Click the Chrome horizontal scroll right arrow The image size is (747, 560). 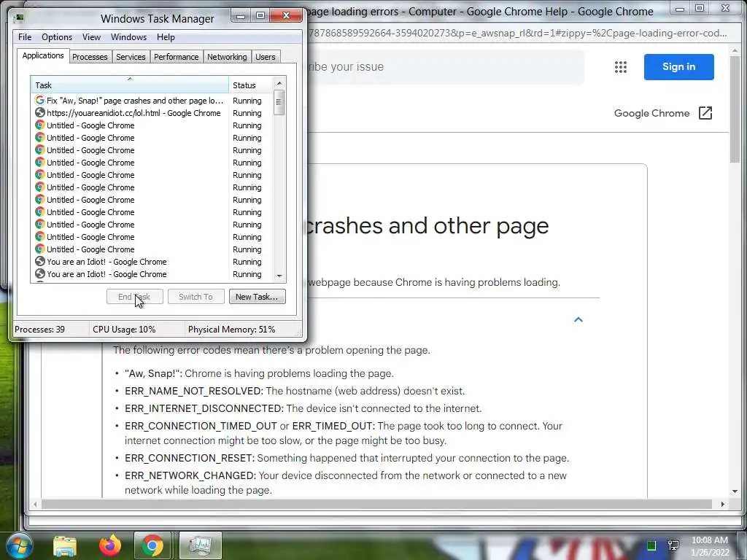point(723,504)
